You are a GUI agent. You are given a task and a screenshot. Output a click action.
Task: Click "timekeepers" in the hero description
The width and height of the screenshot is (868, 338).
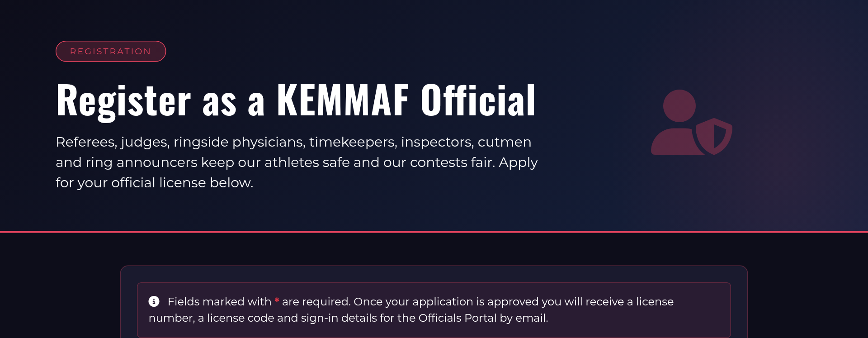(x=352, y=142)
